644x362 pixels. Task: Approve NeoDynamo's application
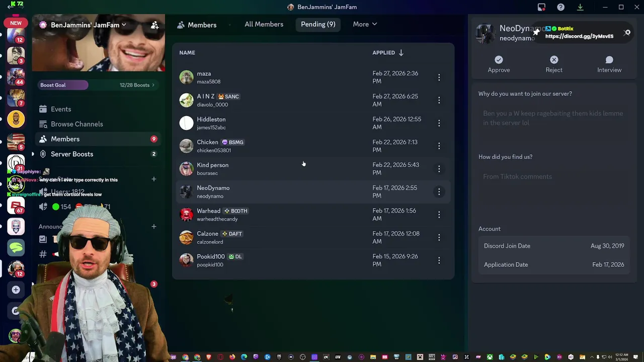(x=499, y=64)
